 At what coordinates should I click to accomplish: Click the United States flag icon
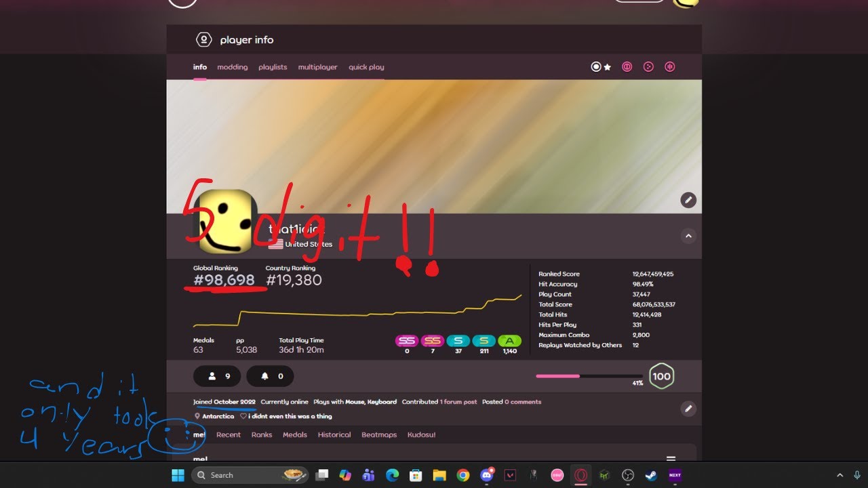275,244
